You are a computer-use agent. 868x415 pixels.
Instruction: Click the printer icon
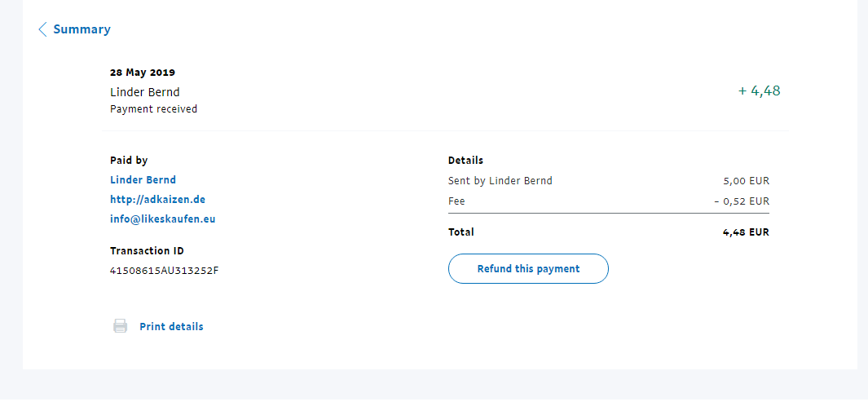coord(120,326)
